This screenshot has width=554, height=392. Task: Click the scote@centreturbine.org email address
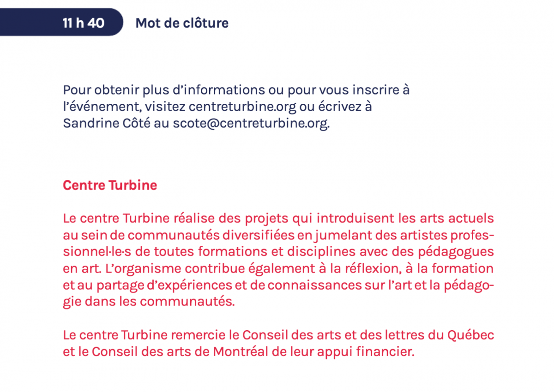[x=251, y=124]
